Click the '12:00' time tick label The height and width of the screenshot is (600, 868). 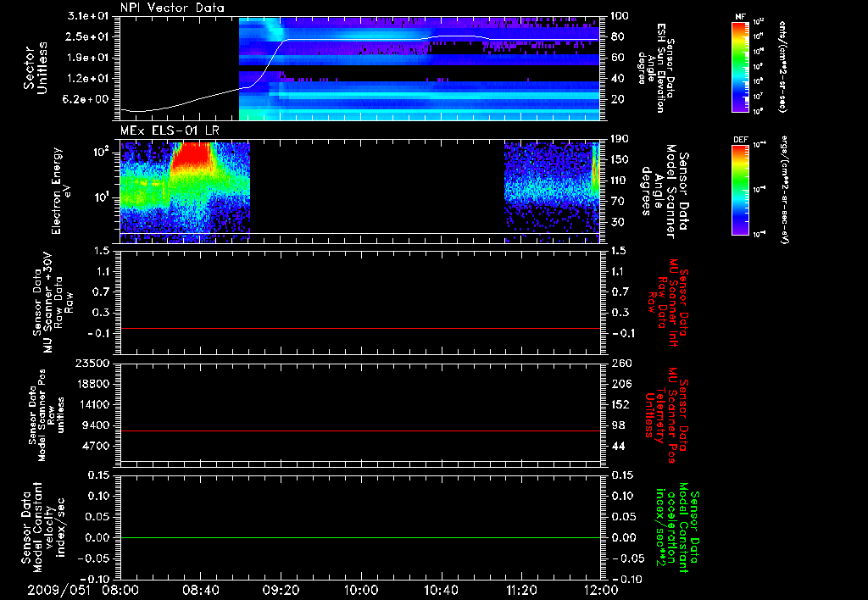click(601, 590)
